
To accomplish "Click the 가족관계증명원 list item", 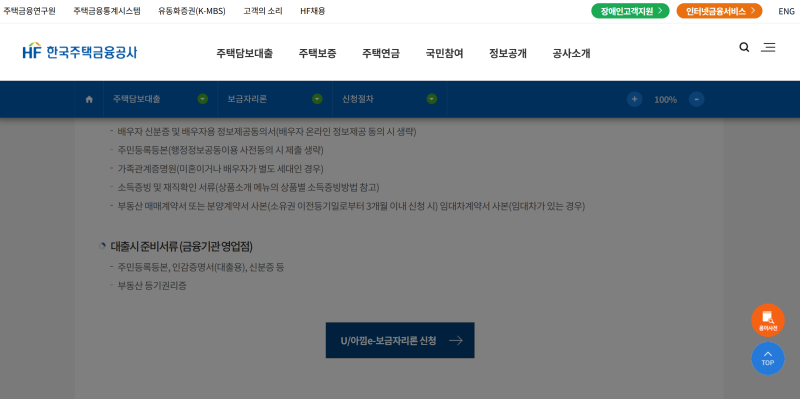I will pos(220,168).
